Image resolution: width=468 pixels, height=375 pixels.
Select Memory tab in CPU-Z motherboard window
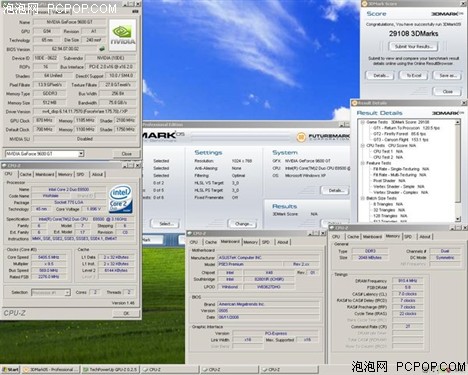[251, 242]
